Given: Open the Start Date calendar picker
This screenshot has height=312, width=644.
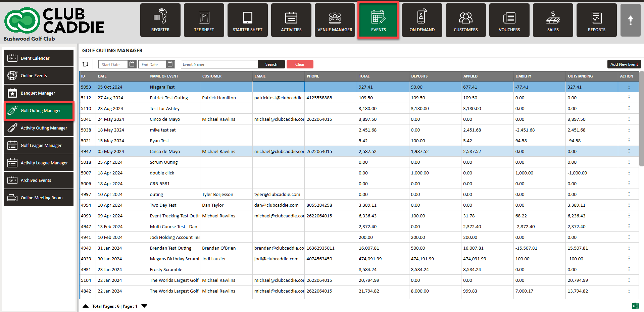Looking at the screenshot, I should point(132,64).
